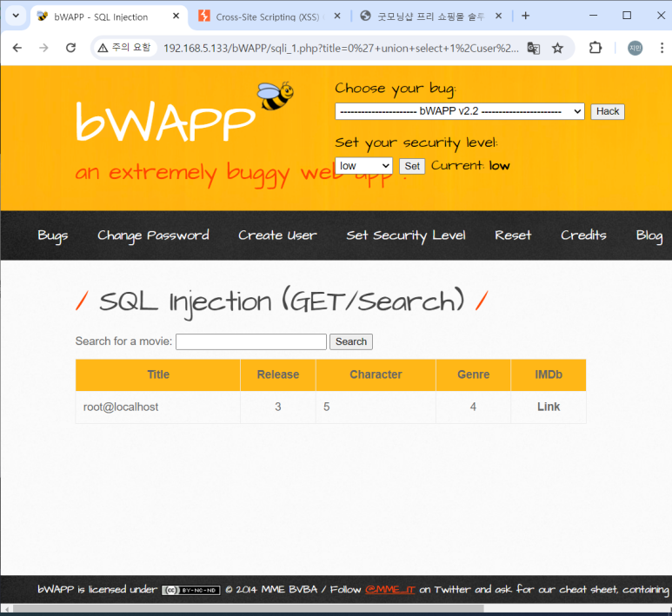Click the Character column header
672x616 pixels.
tap(376, 374)
